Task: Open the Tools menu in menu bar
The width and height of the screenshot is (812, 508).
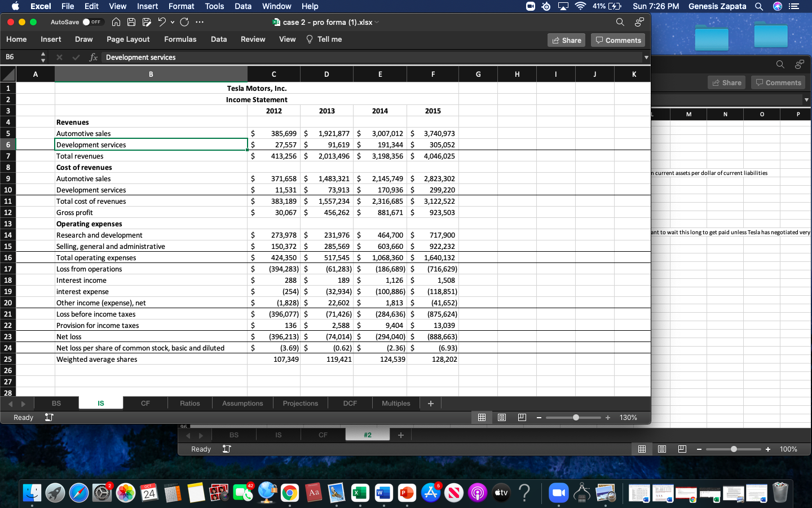Action: [x=214, y=6]
